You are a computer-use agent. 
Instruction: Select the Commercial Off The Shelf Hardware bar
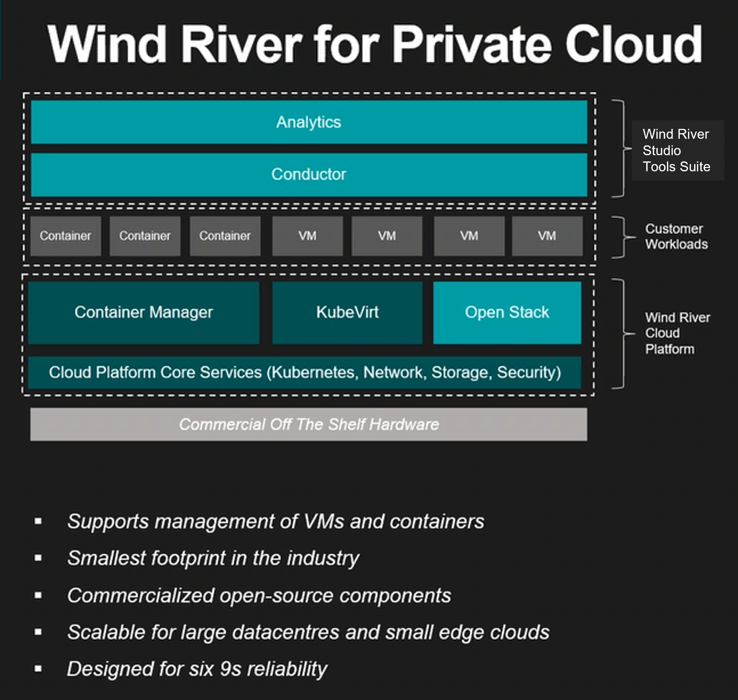pyautogui.click(x=309, y=424)
